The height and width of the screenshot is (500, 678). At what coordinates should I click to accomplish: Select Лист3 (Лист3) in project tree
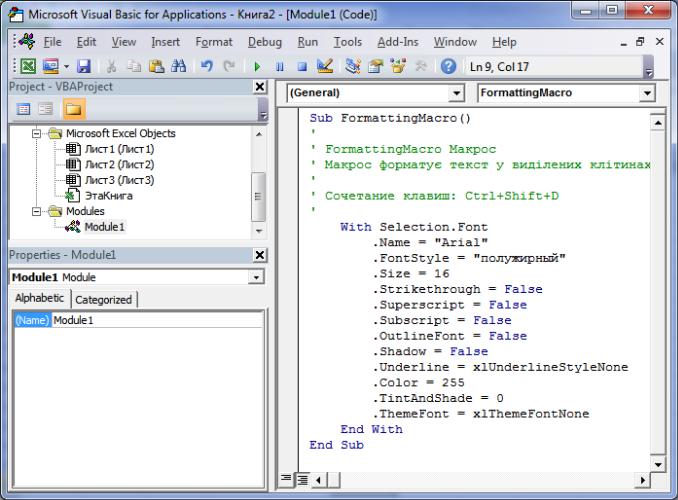pyautogui.click(x=119, y=180)
